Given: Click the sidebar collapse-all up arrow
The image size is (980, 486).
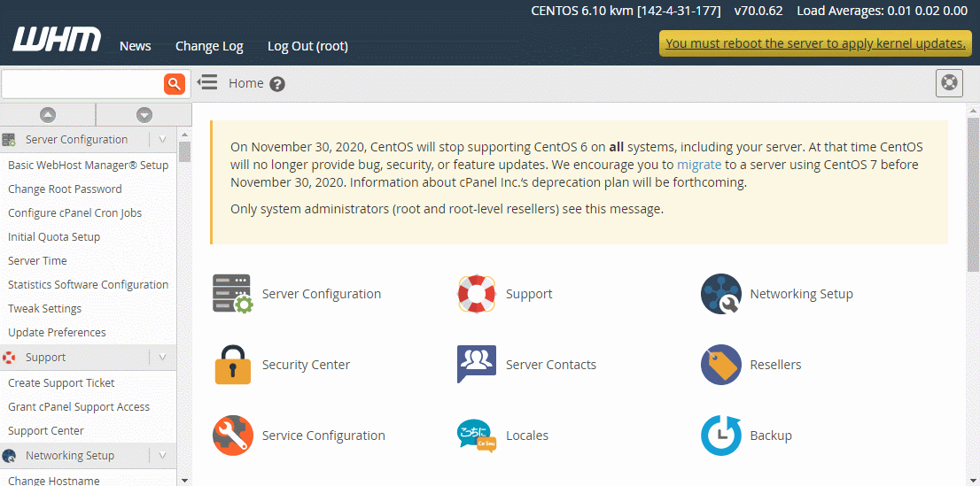Looking at the screenshot, I should click(48, 115).
